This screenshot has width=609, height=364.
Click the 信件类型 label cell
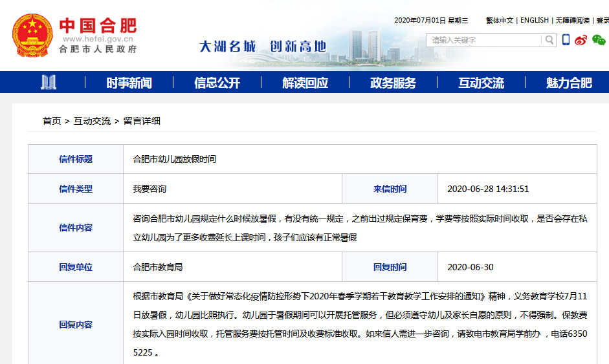[x=76, y=189]
